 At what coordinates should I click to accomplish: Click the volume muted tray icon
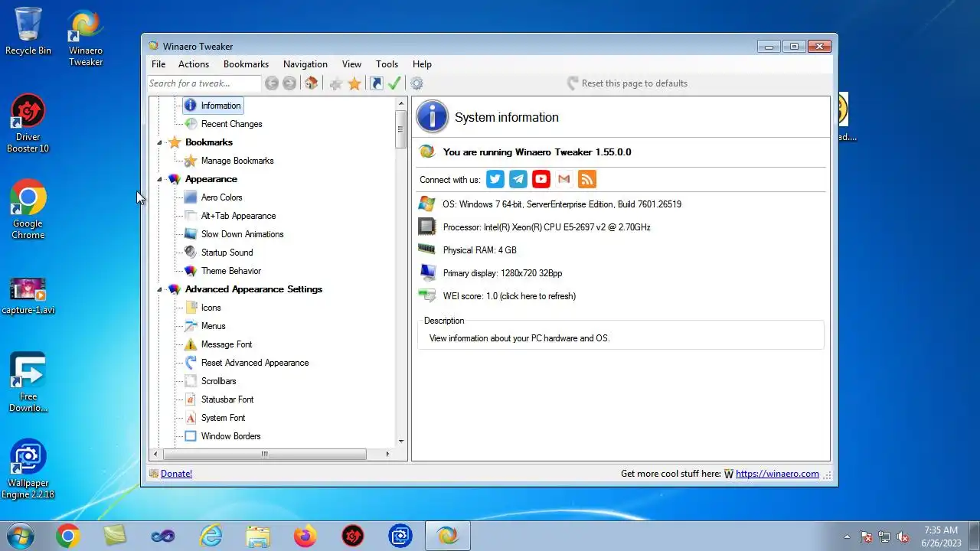[x=903, y=536]
